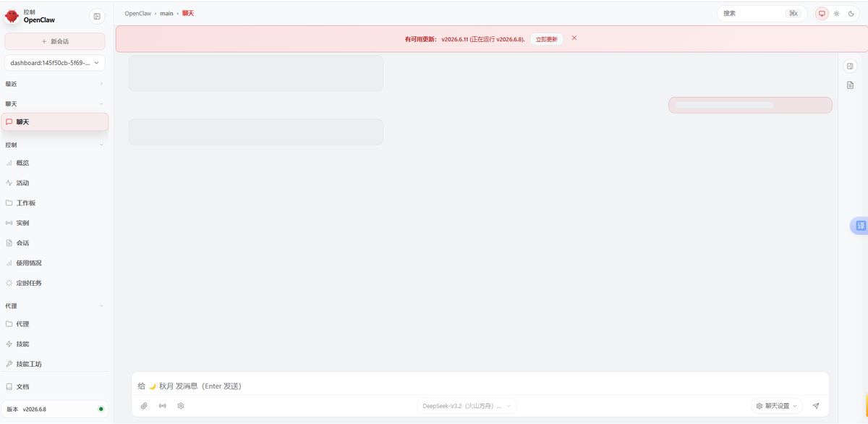This screenshot has height=424, width=868.
Task: Click the second gray placeholder message
Action: pos(256,132)
